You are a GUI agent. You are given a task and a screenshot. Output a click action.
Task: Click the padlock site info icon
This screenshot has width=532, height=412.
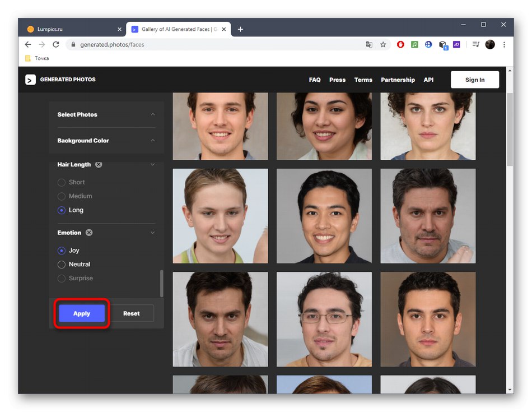click(x=73, y=44)
